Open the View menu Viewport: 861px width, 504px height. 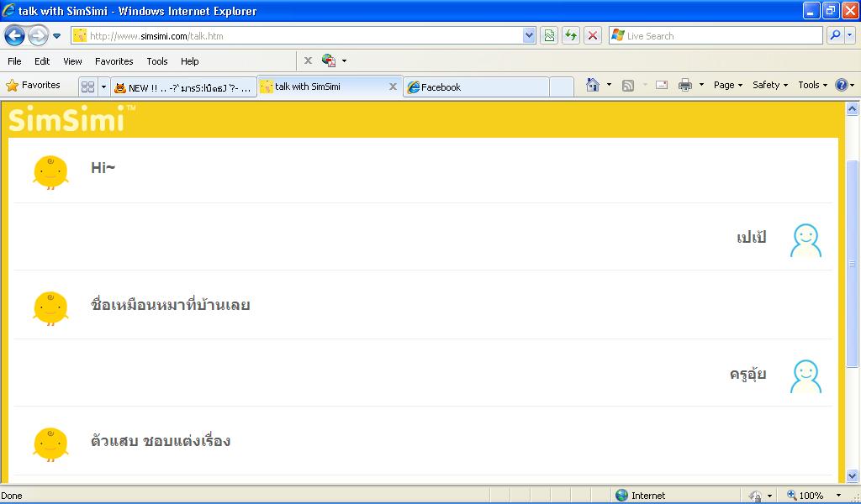pos(72,61)
